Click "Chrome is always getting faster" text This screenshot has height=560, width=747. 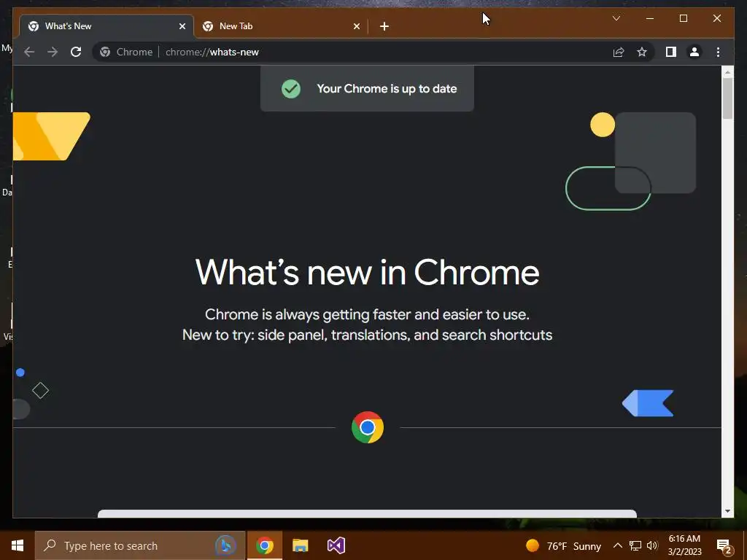coord(367,315)
